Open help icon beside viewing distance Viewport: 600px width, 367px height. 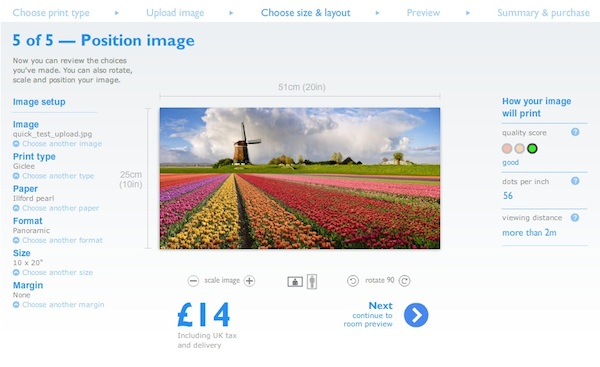(x=575, y=217)
